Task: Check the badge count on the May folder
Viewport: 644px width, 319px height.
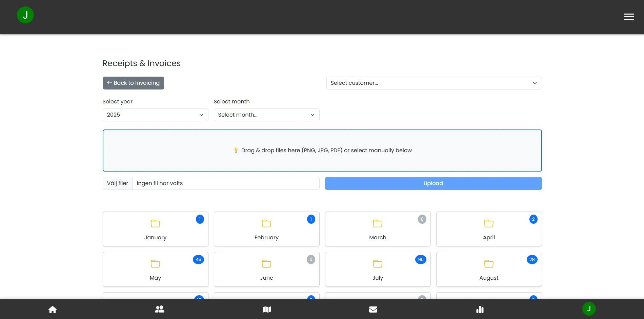Action: (x=198, y=260)
